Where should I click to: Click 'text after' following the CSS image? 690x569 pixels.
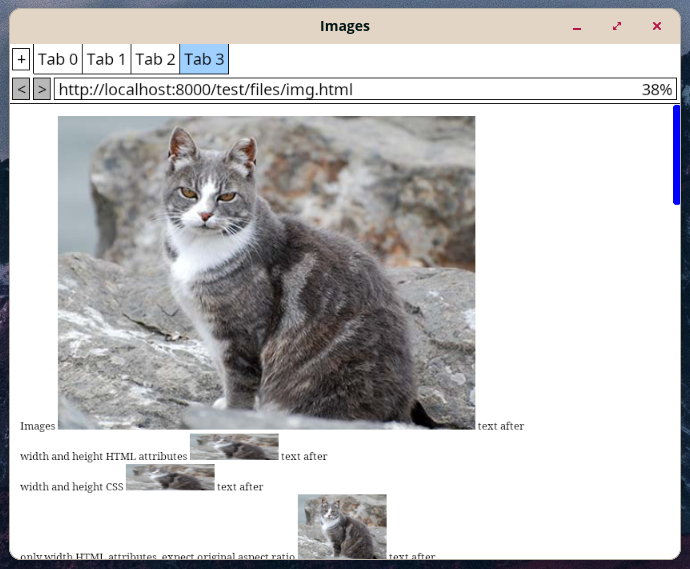[x=240, y=487]
